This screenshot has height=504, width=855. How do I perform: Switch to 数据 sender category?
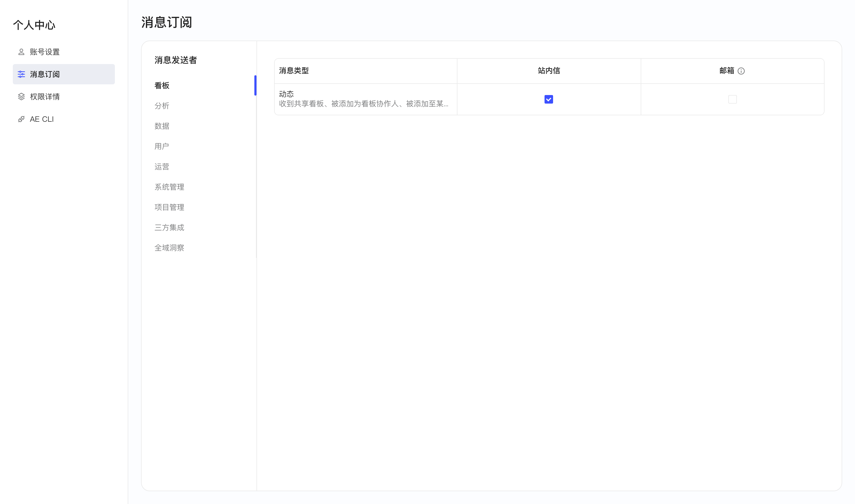[162, 126]
